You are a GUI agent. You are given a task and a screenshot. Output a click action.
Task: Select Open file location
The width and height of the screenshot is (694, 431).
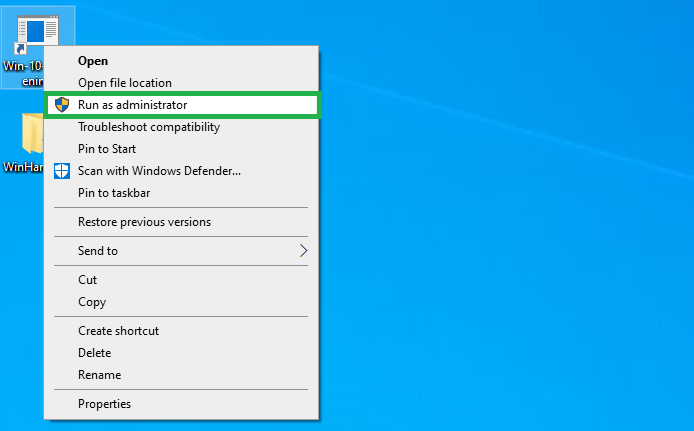tap(181, 83)
